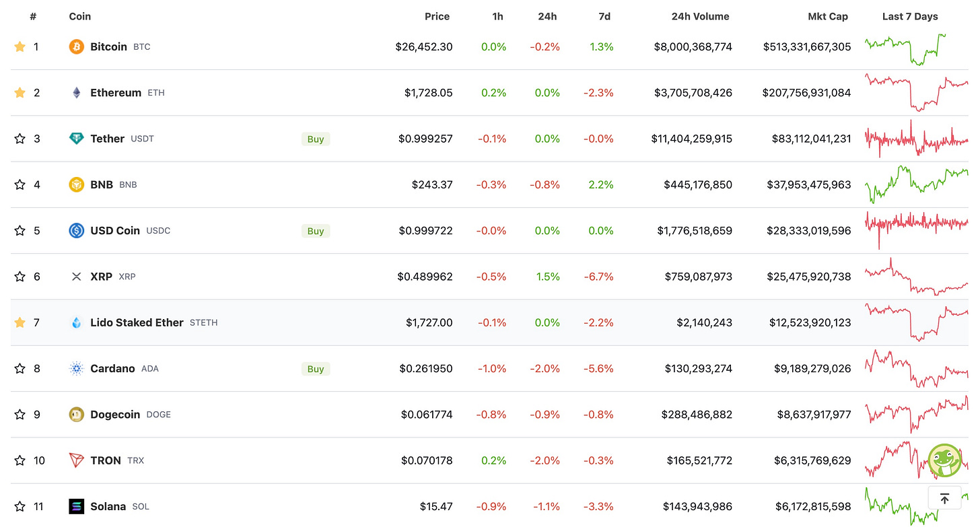Click the Dogecoin logo icon
980x527 pixels.
coord(77,415)
